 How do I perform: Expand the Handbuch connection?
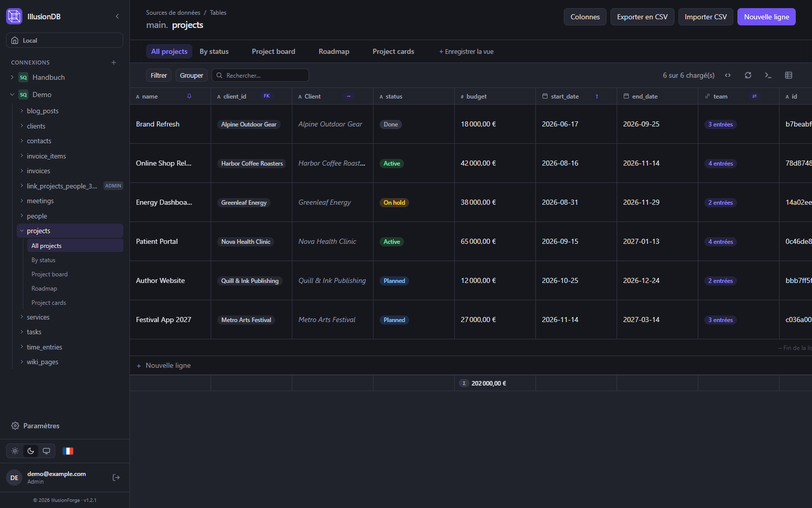pos(12,77)
